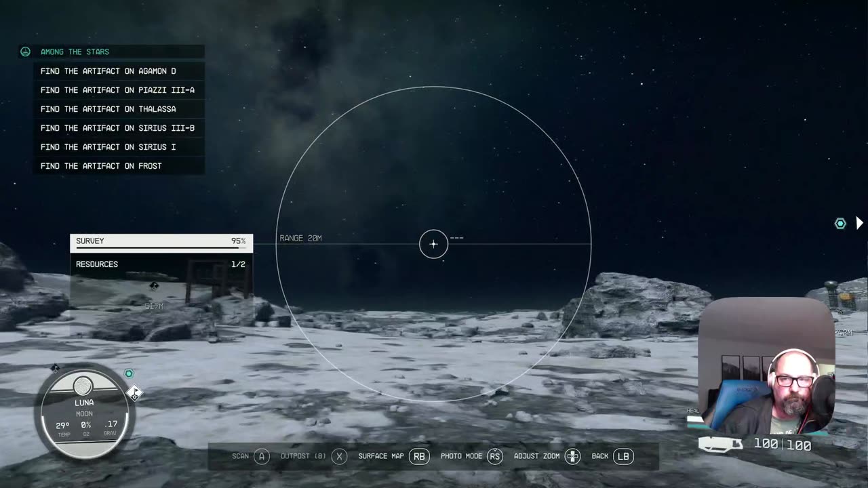This screenshot has height=488, width=868.
Task: Click the .17 gravity readout
Action: pyautogui.click(x=111, y=424)
